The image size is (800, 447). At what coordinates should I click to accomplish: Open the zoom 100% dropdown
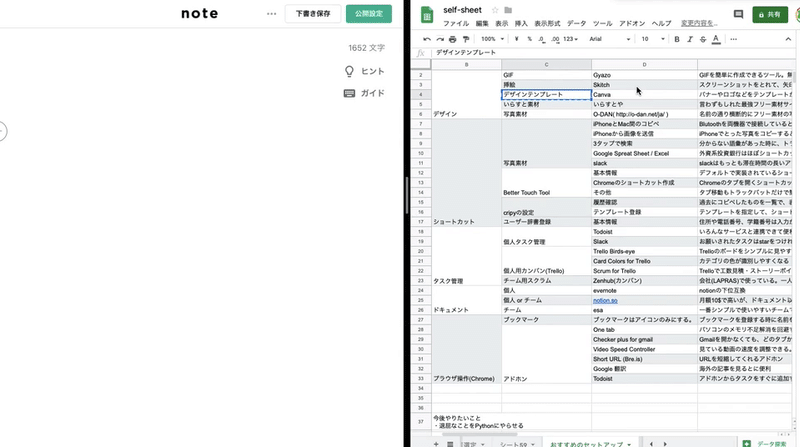[x=492, y=39]
